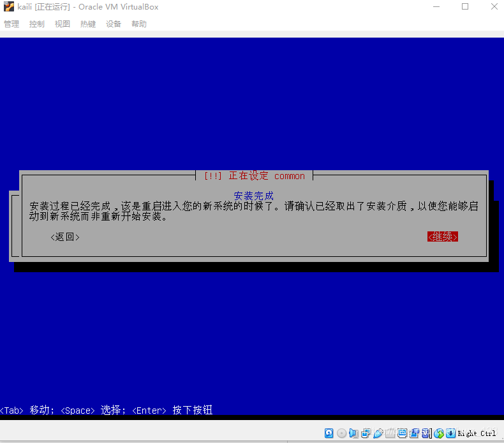Click the display settings status icon
The image size is (504, 443).
coord(402,433)
